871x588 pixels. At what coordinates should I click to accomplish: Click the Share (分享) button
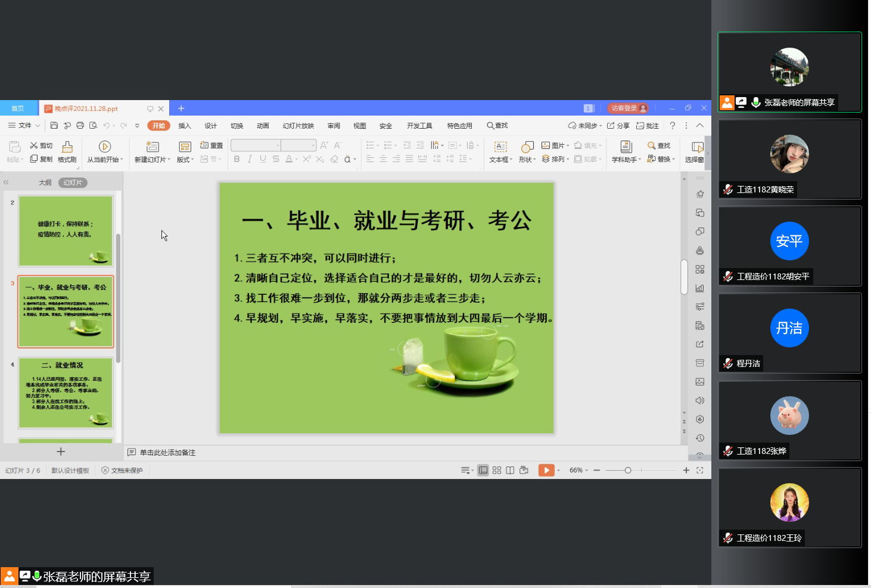tap(618, 126)
